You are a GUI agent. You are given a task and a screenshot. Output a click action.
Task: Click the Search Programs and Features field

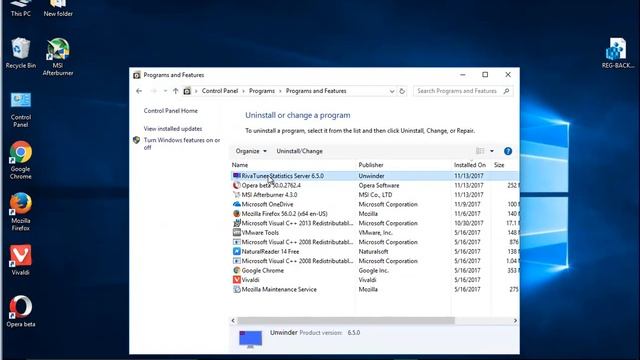pyautogui.click(x=463, y=91)
